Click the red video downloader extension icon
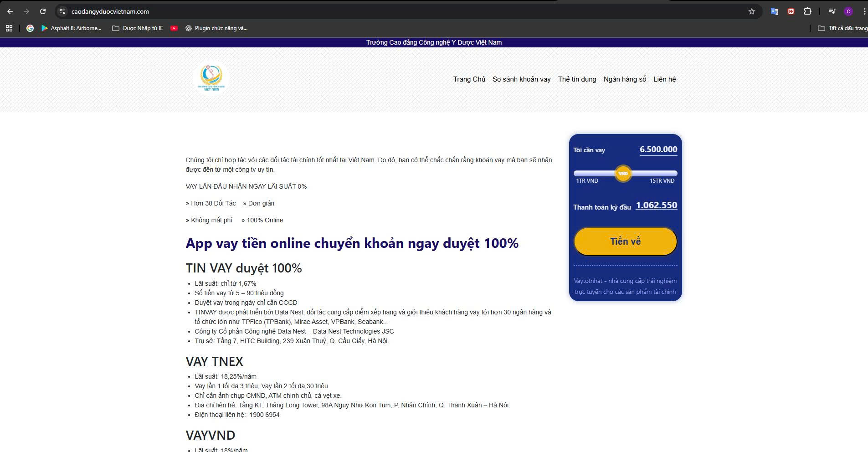The image size is (868, 452). point(791,11)
